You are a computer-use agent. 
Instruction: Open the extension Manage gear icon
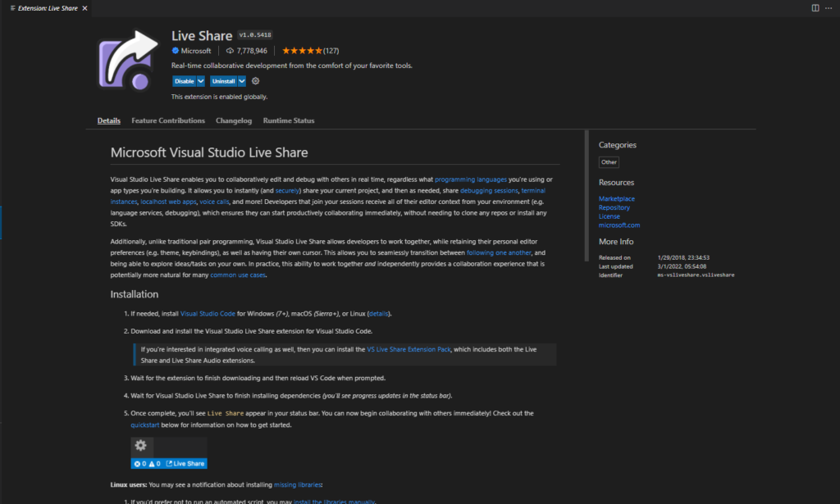[x=256, y=81]
